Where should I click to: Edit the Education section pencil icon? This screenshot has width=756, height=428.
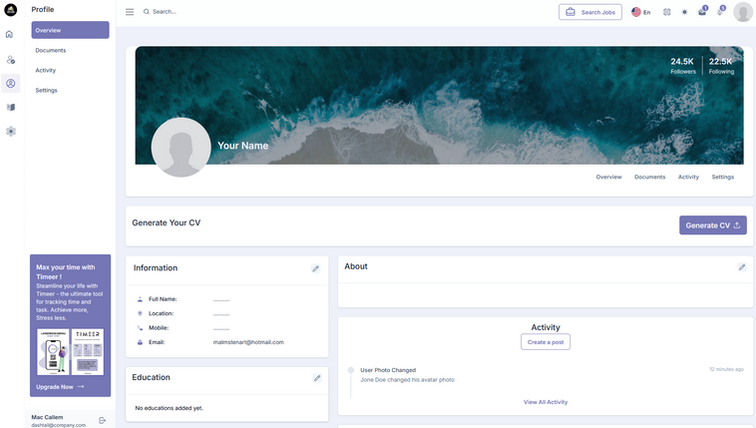pos(317,378)
